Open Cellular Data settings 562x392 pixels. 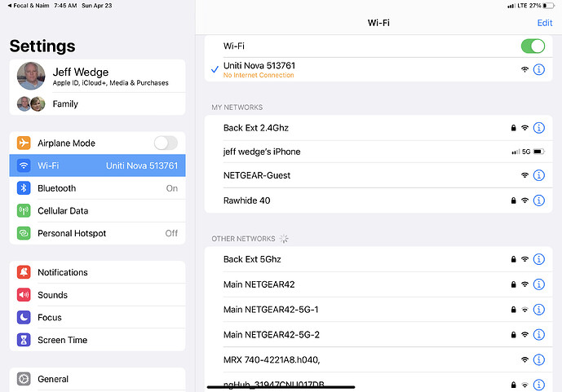pos(98,211)
